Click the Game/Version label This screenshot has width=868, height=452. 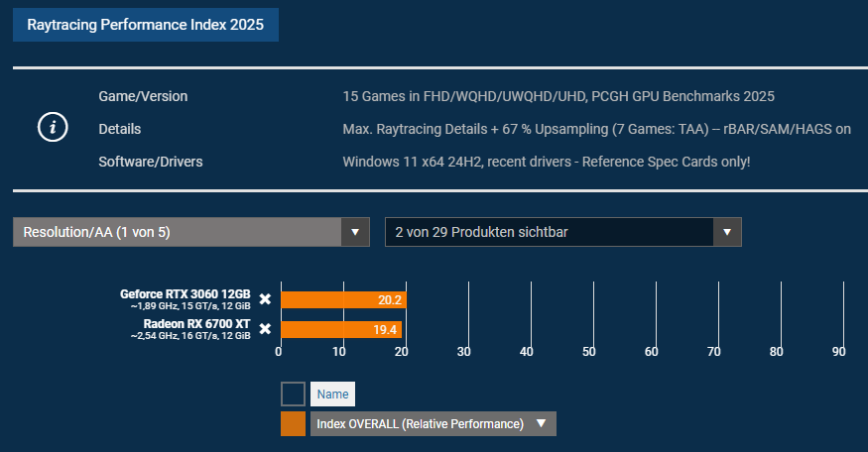143,96
